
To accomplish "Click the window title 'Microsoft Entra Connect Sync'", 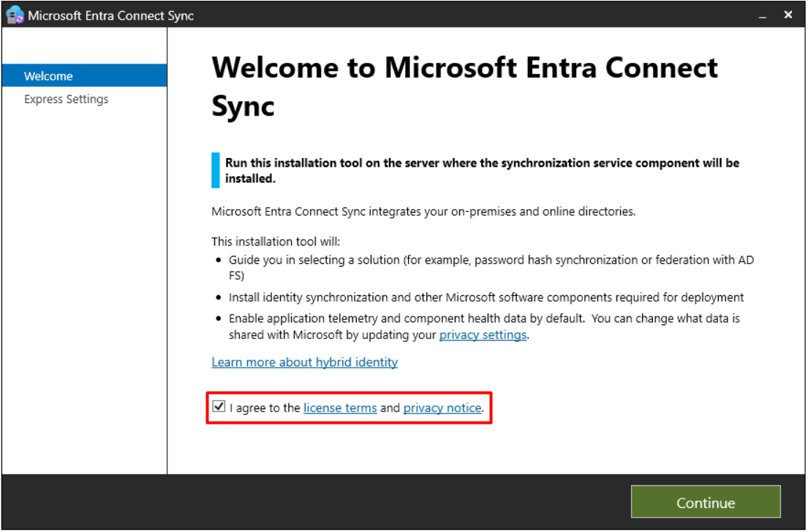I will [111, 15].
